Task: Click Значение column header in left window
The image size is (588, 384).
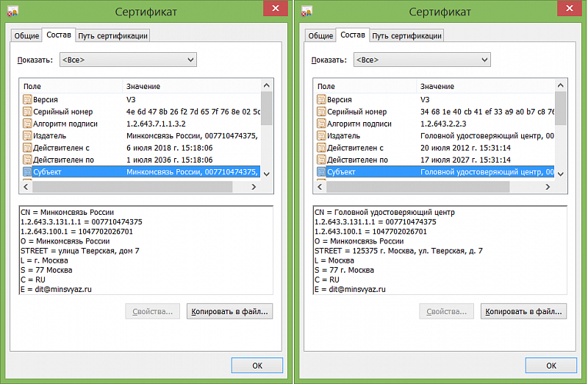Action: [192, 86]
